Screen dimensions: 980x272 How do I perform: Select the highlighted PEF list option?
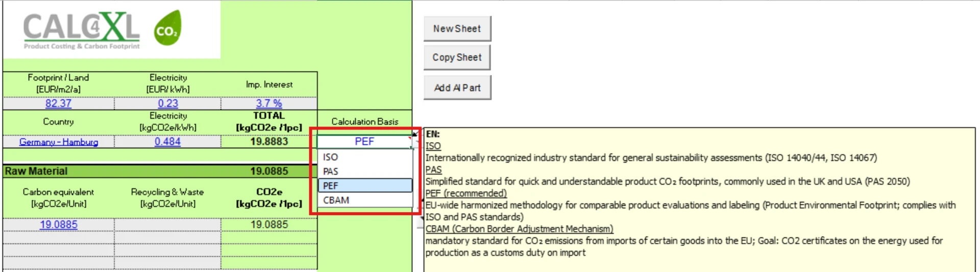[x=364, y=186]
